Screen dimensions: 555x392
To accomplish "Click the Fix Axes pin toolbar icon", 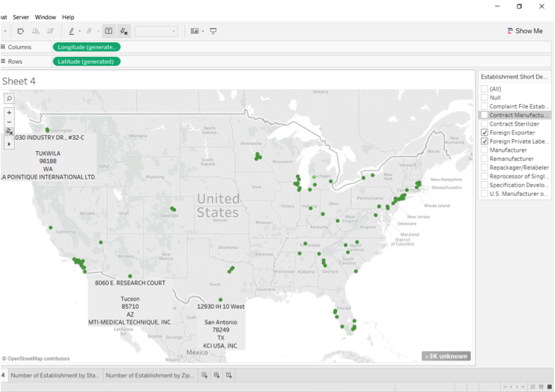I will point(124,31).
